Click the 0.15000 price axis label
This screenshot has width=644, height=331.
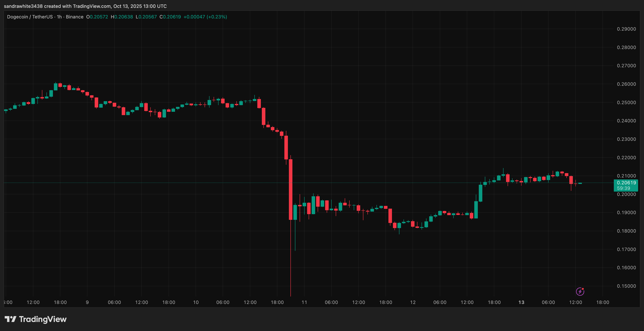tap(626, 286)
